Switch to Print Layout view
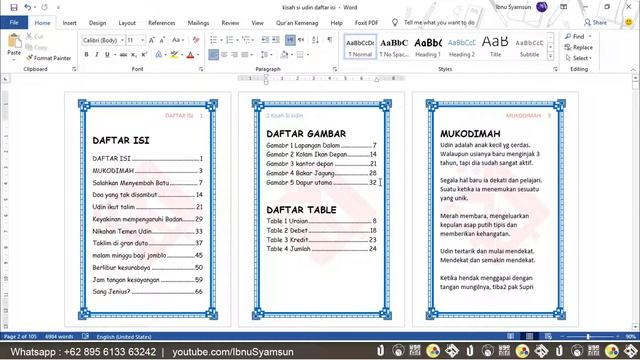This screenshot has height=360, width=640. (529, 336)
